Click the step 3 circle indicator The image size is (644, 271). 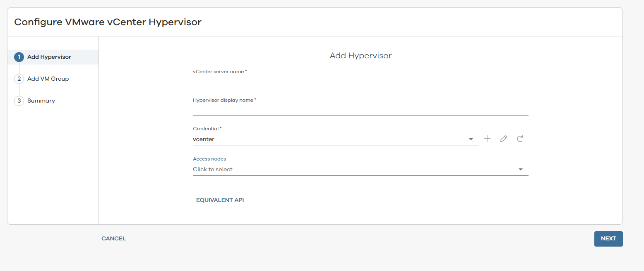(19, 101)
